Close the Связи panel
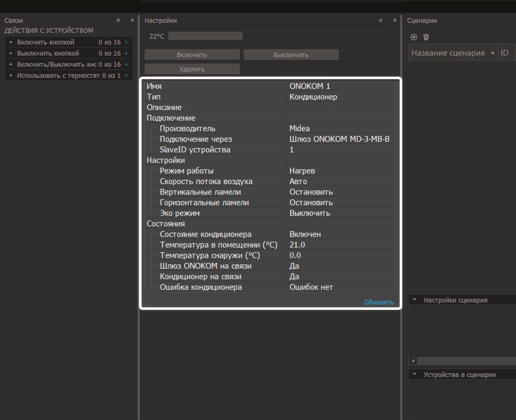Viewport: 516px width, 420px height. 132,21
